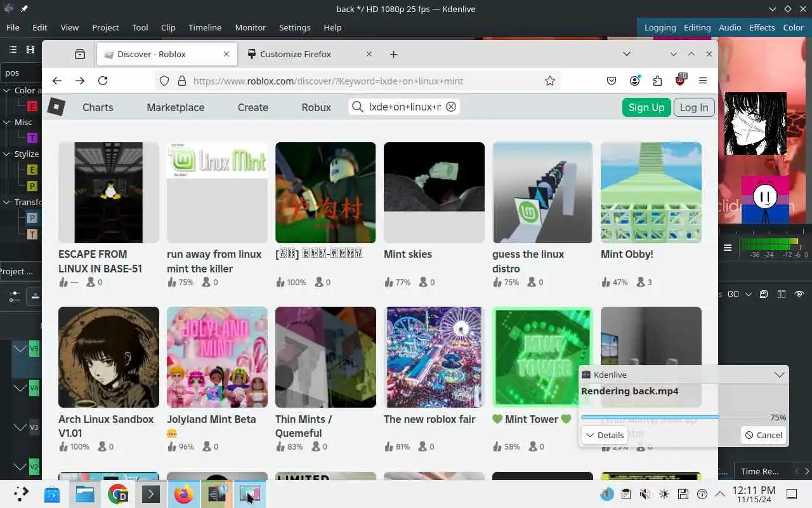
Task: Launch Chrome from the taskbar
Action: pos(118,493)
